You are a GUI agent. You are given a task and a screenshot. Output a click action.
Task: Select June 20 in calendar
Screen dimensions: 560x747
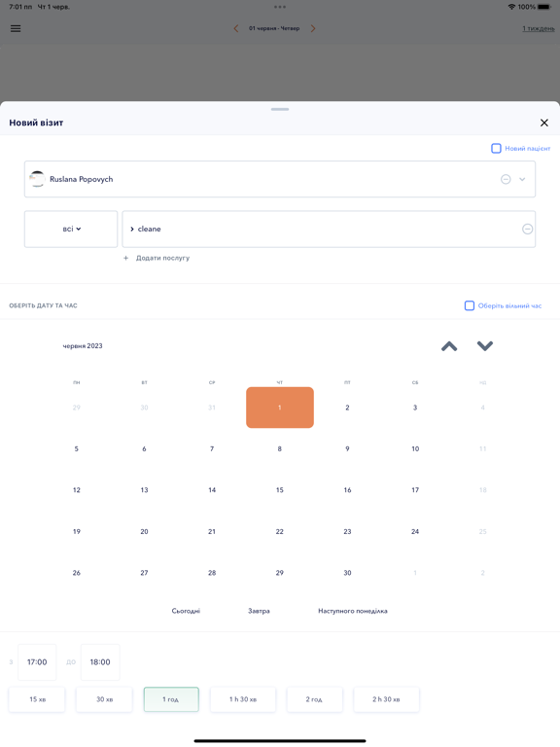(144, 532)
